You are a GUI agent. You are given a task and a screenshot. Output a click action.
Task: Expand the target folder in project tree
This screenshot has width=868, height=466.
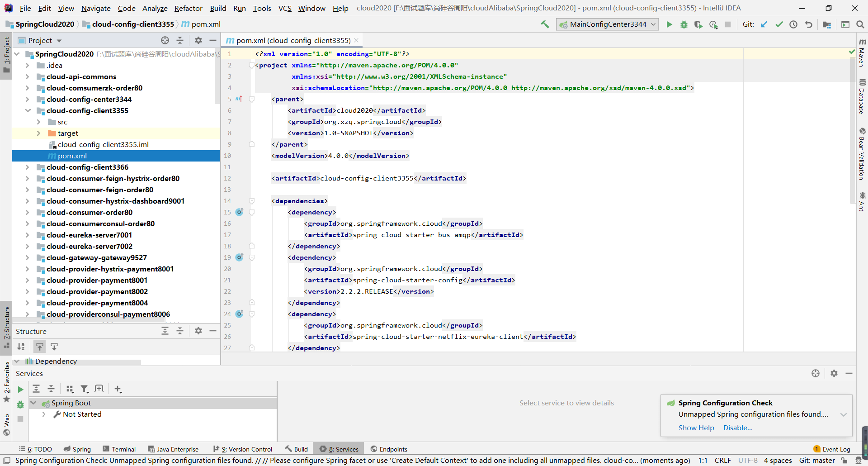click(38, 133)
